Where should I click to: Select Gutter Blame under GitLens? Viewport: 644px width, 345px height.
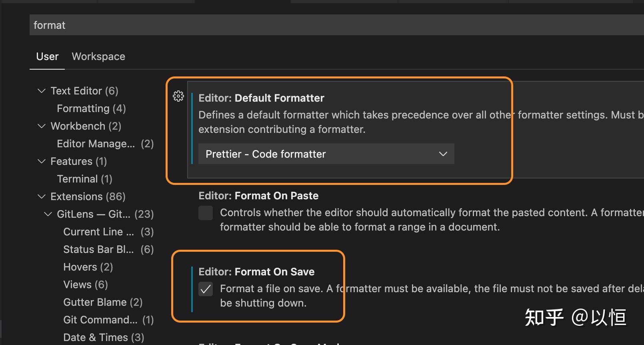(103, 302)
